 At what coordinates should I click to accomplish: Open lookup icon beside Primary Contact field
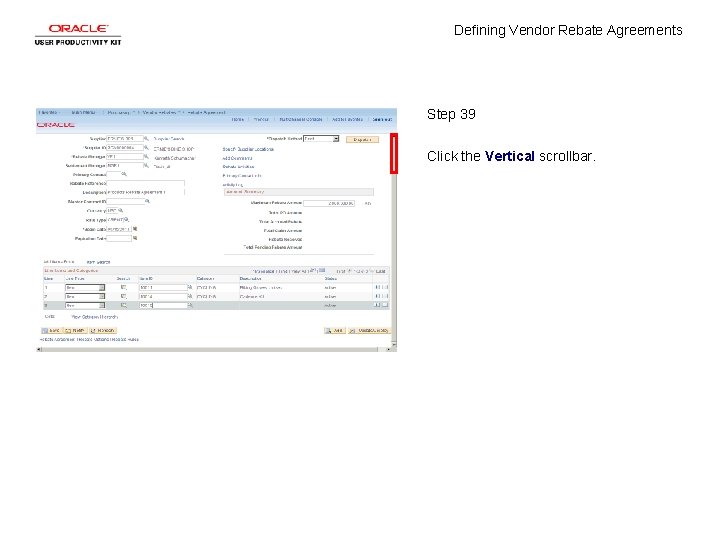tap(124, 174)
